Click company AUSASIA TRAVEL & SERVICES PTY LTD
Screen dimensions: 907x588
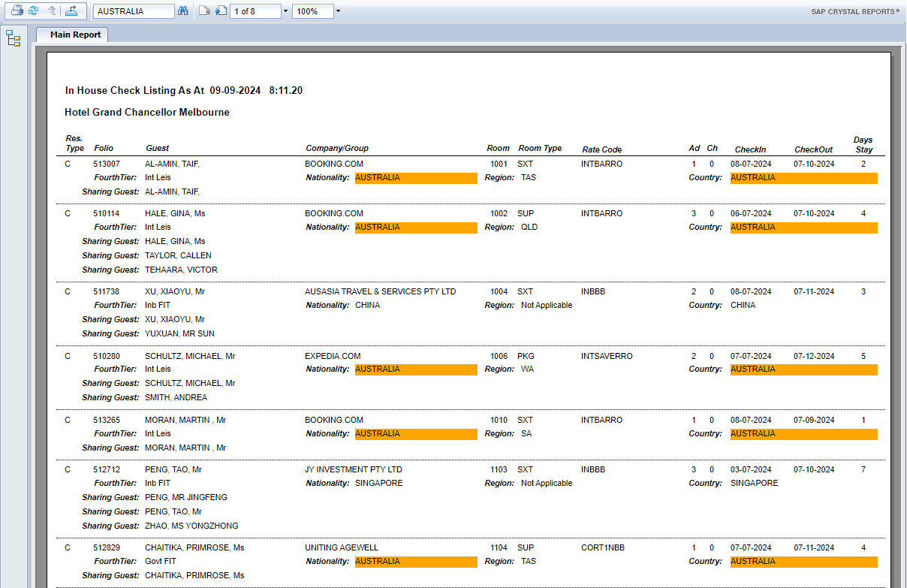point(381,291)
